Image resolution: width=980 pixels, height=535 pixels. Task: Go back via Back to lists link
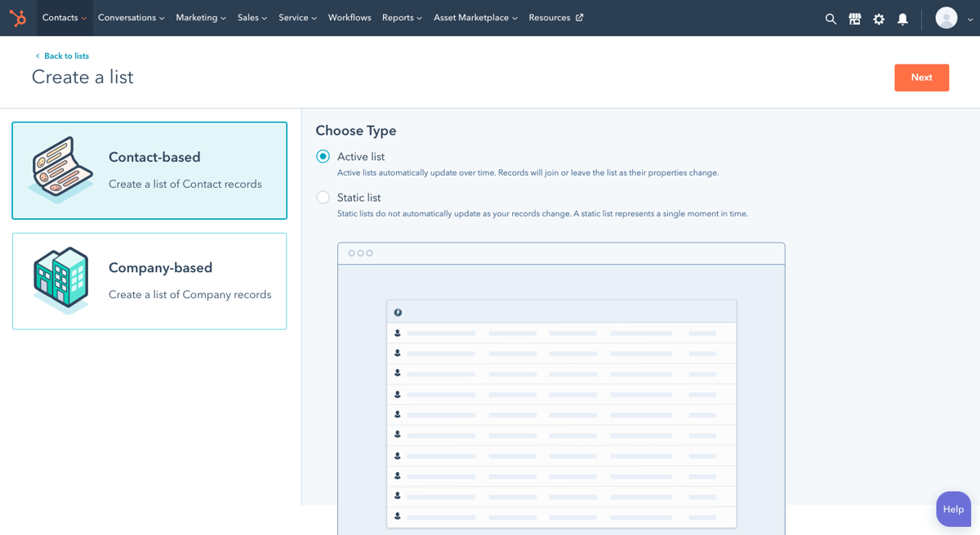coord(62,56)
